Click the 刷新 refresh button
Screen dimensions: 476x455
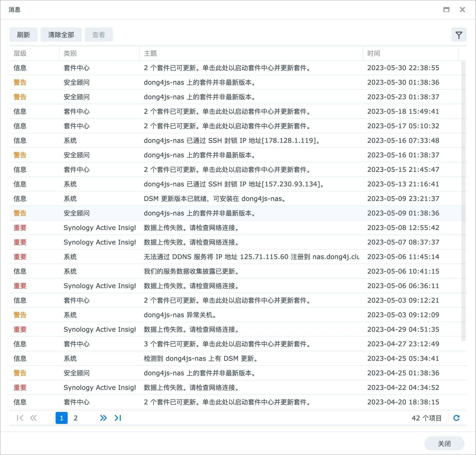coord(23,35)
